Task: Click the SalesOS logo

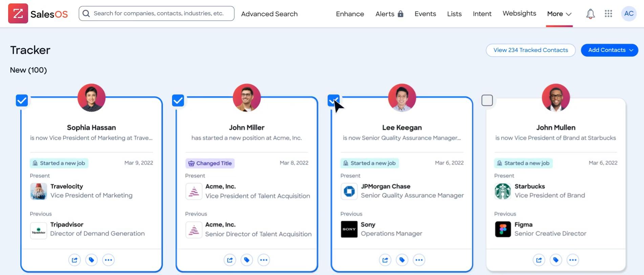Action: (38, 14)
